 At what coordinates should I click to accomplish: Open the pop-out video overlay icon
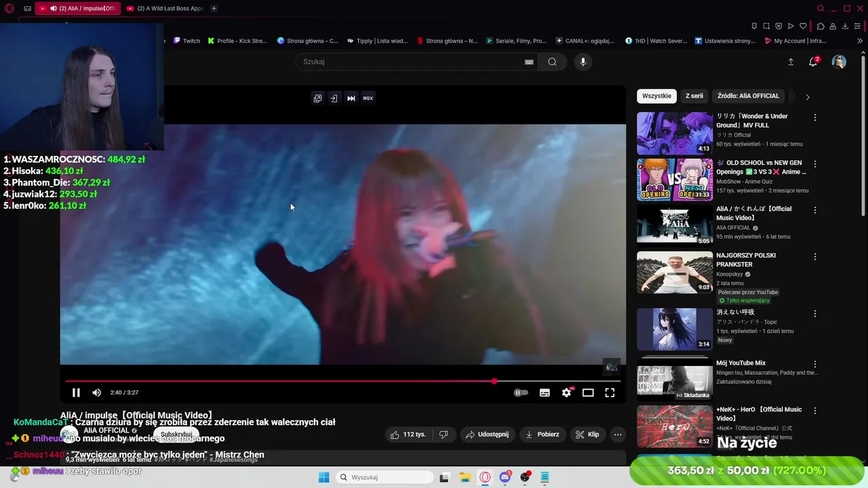click(x=317, y=98)
